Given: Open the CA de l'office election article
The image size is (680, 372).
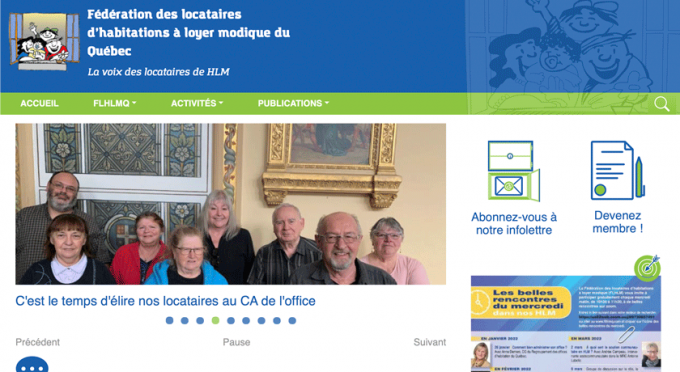Looking at the screenshot, I should (165, 300).
